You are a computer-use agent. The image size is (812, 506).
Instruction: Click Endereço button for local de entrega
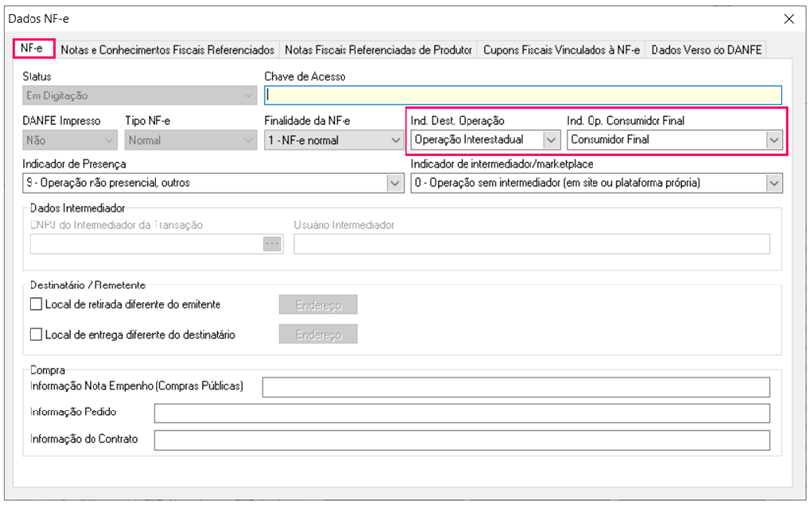318,335
